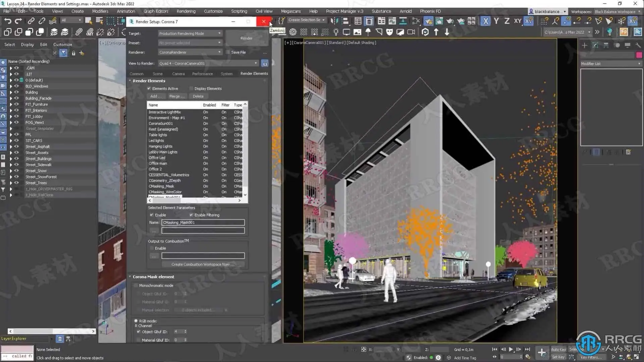Expand the FIT_Furniture layer
644x362 pixels.
pos(11,104)
